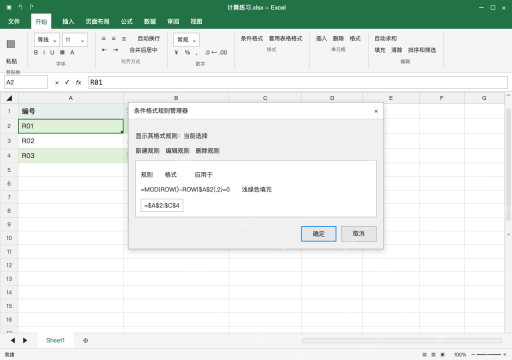512x360 pixels.
Task: Click the select-all corner triangle
Action: click(9, 98)
